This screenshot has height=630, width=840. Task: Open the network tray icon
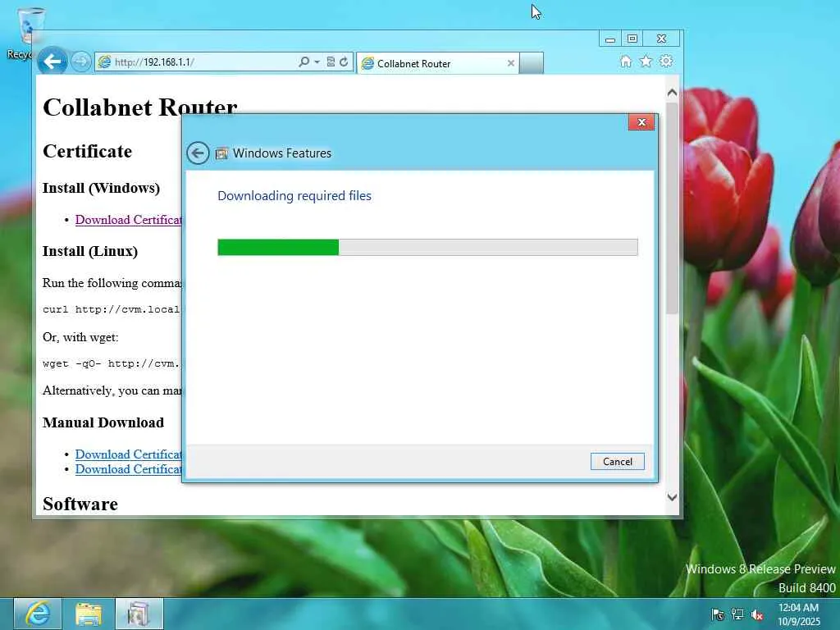[x=737, y=614]
